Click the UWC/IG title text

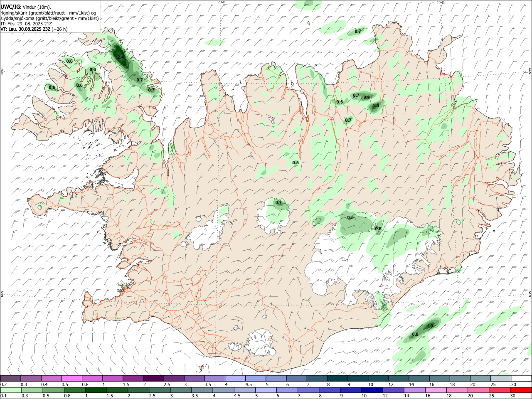pyautogui.click(x=10, y=7)
